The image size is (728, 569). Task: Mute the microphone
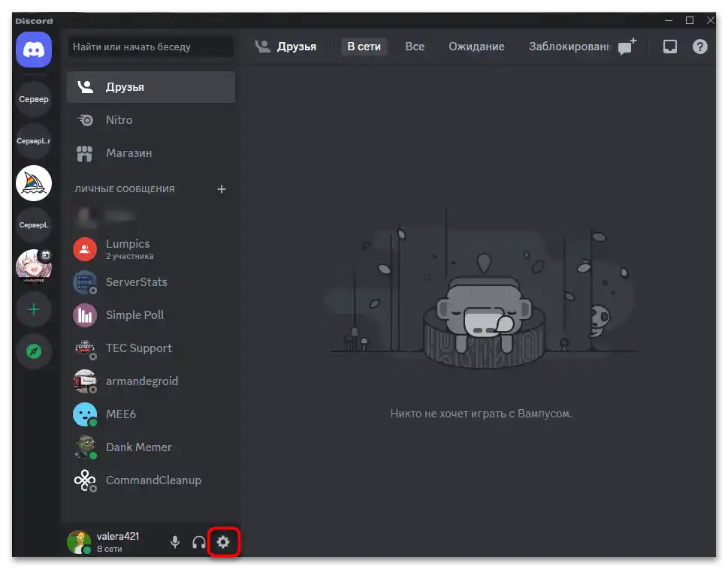click(x=175, y=542)
